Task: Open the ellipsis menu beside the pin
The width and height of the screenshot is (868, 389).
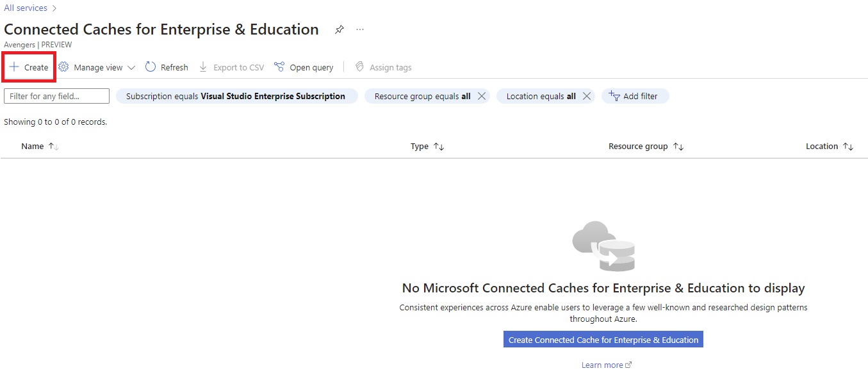Action: point(359,29)
